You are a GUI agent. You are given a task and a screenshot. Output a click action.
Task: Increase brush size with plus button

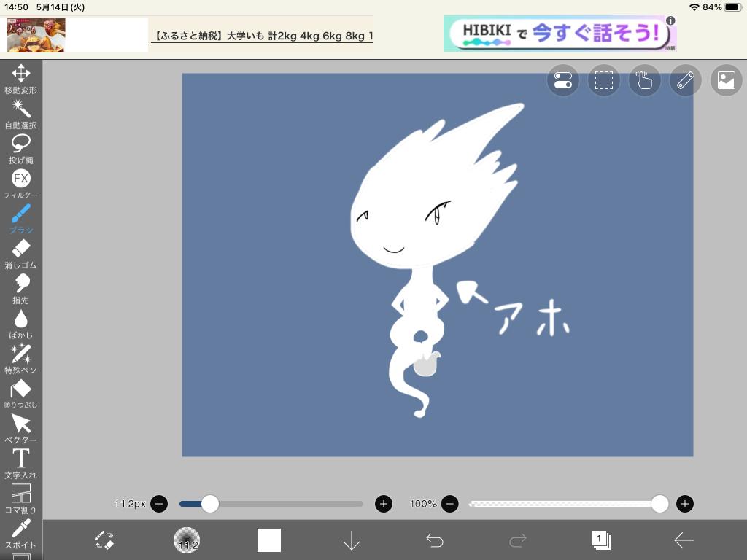(x=384, y=504)
